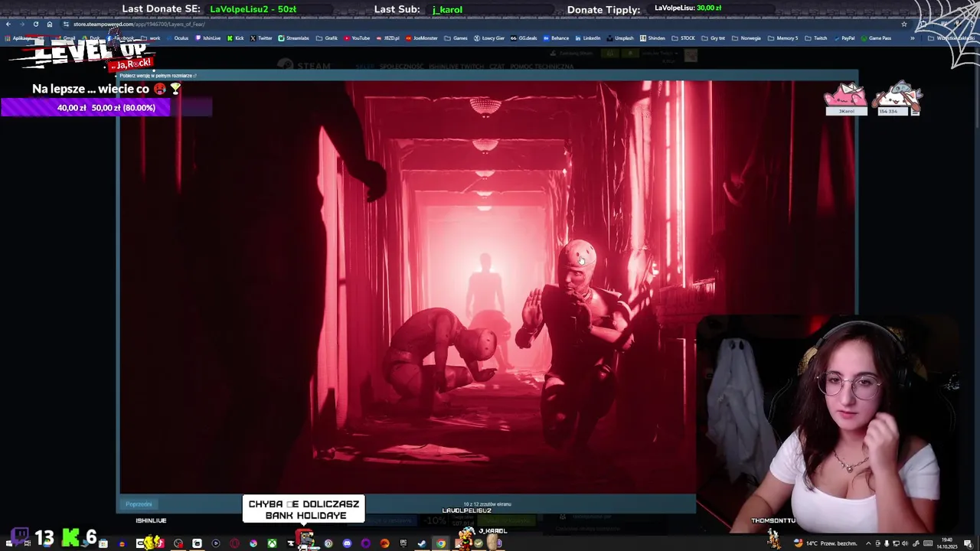Open the Game Pass bookmark
This screenshot has width=980, height=551.
(x=876, y=38)
